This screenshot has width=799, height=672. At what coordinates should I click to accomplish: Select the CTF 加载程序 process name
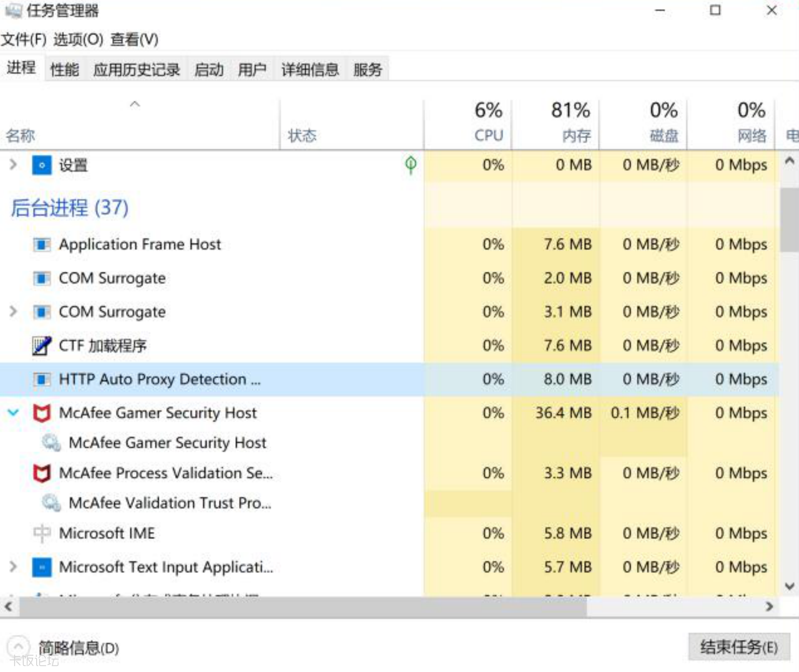tap(103, 346)
